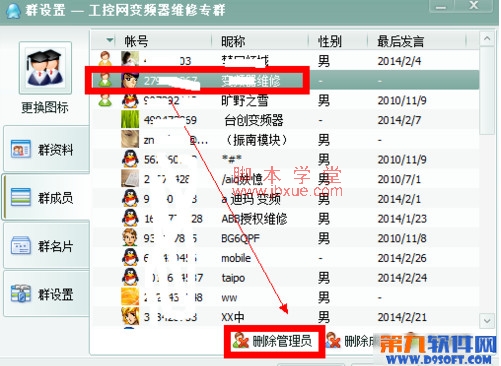
Task: Click the taipo member's penguin avatar
Action: coord(130,277)
